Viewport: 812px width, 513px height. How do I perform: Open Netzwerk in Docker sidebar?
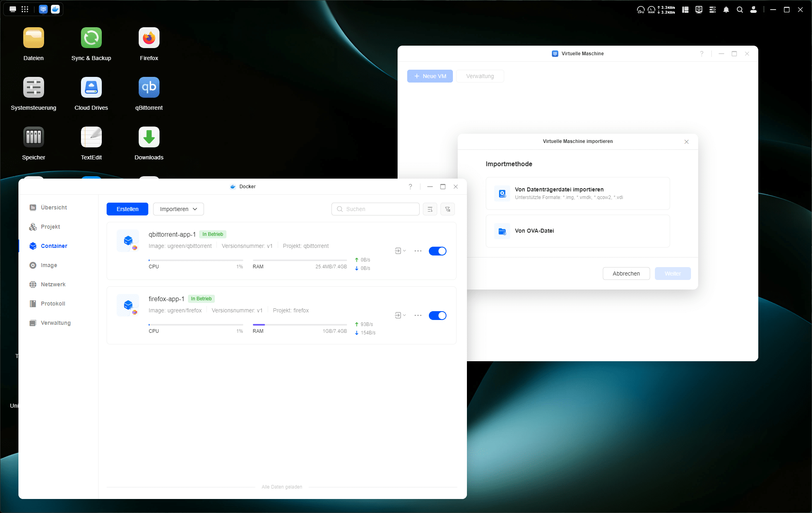tap(53, 284)
